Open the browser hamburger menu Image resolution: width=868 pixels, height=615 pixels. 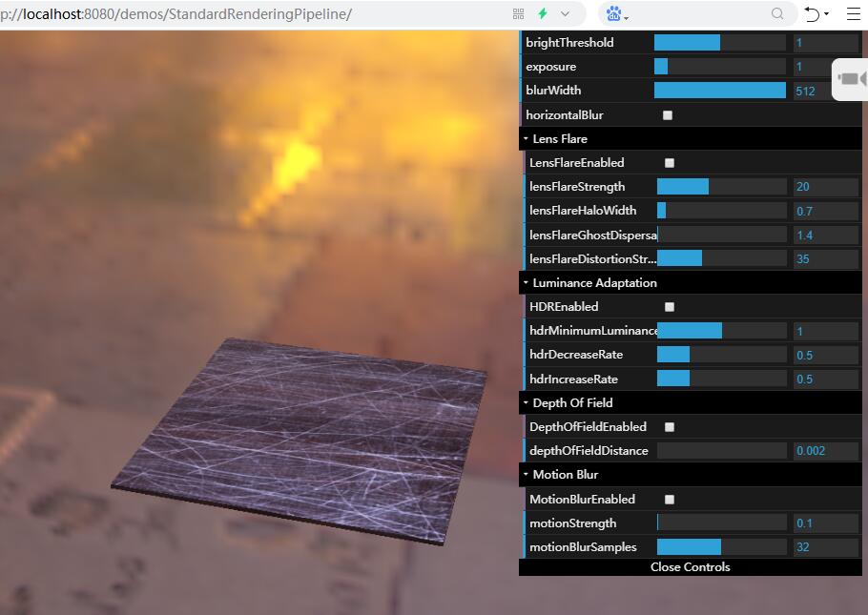tap(853, 14)
